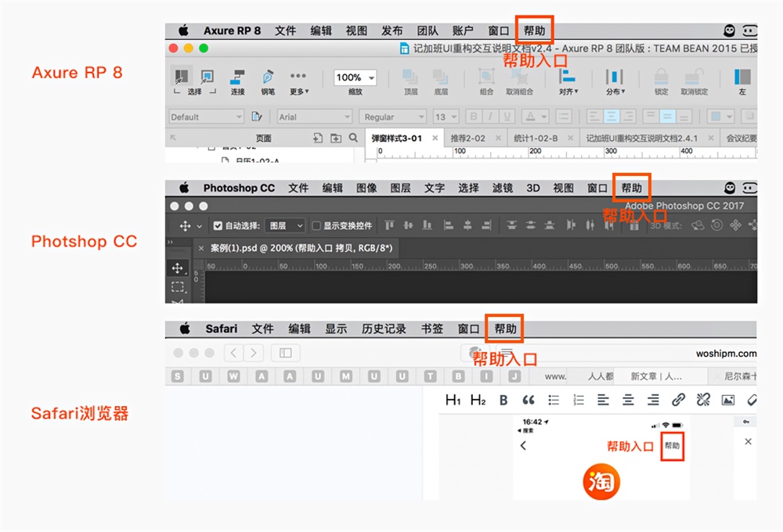Click the Safari sidebar toggle button
783x532 pixels.
(285, 353)
